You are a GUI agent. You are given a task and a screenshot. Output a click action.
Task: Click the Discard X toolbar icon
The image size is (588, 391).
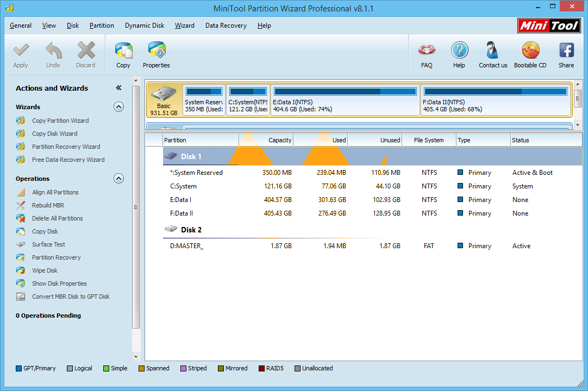(86, 51)
